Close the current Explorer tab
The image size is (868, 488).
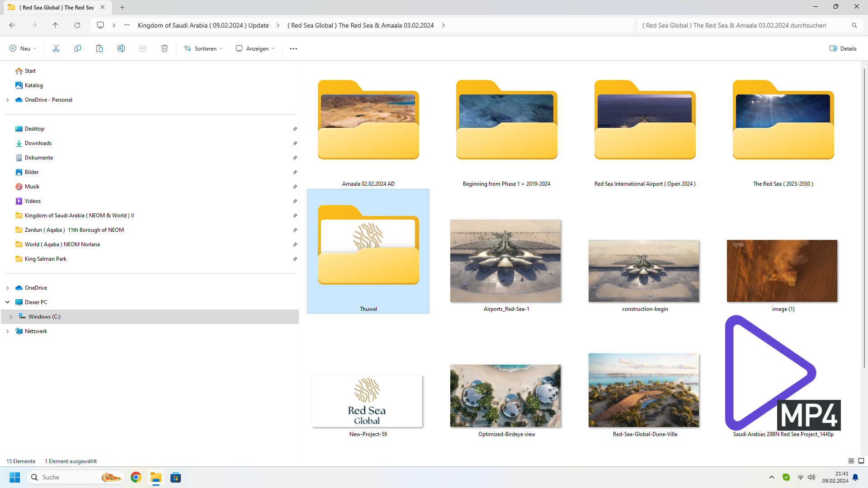103,7
